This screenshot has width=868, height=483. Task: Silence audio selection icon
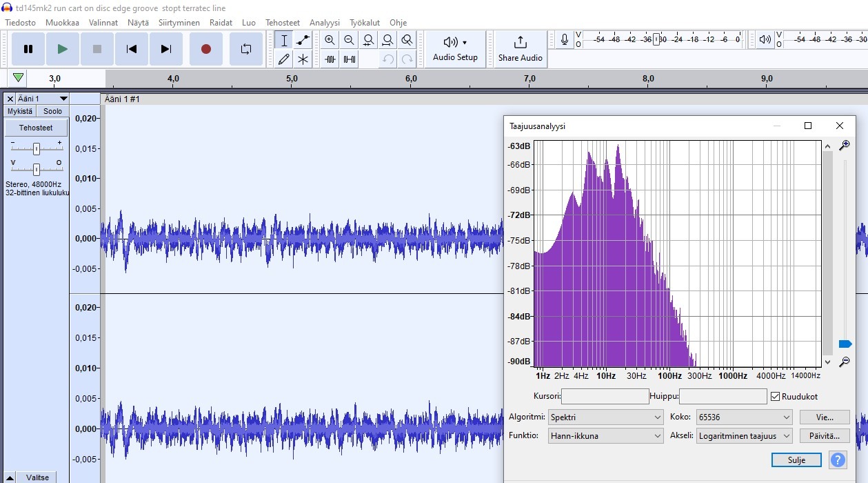pyautogui.click(x=350, y=59)
